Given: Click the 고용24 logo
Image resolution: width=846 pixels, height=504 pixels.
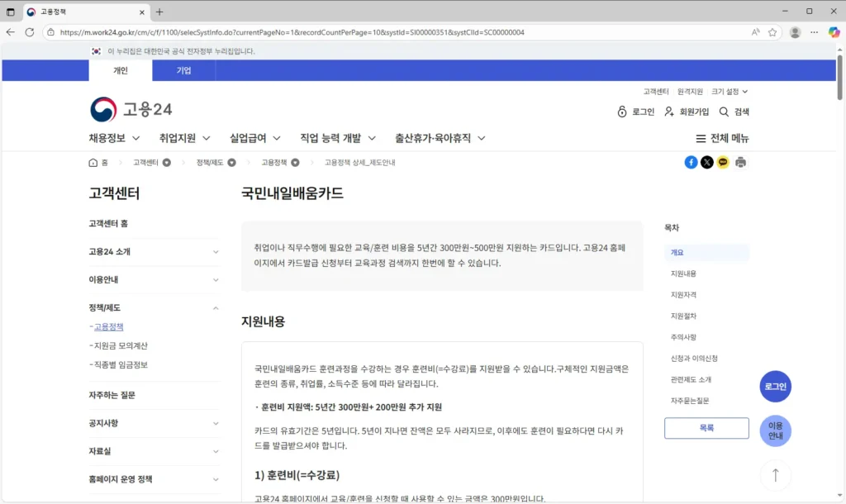Looking at the screenshot, I should pyautogui.click(x=131, y=110).
